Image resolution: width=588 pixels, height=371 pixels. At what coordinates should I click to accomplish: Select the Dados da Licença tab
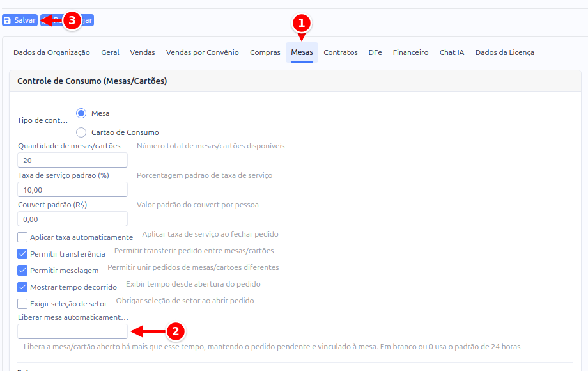(505, 52)
